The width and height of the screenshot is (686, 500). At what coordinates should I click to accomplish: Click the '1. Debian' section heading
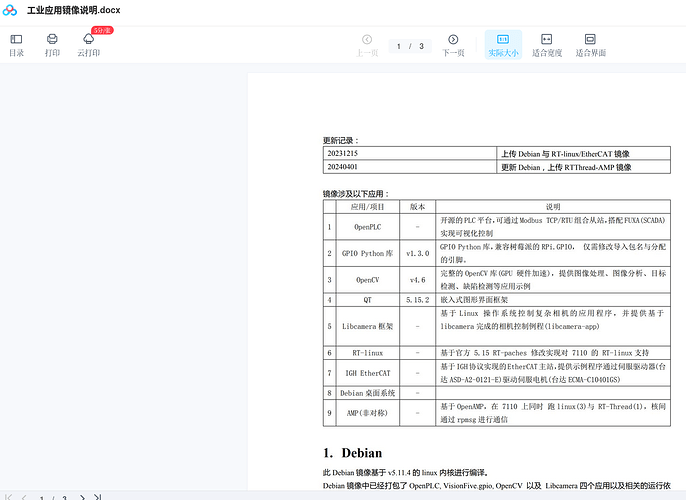tap(353, 453)
